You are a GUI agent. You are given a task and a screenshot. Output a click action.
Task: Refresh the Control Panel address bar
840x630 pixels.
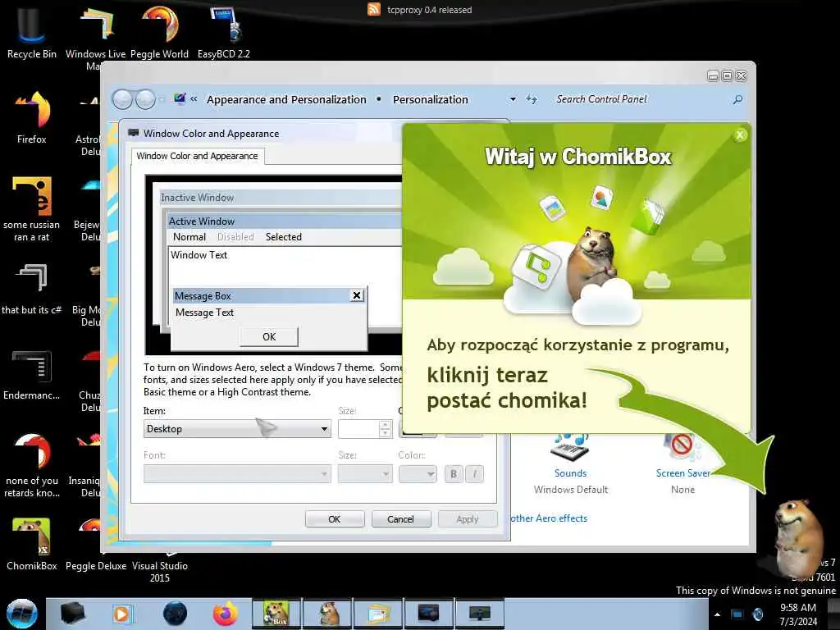pyautogui.click(x=532, y=99)
